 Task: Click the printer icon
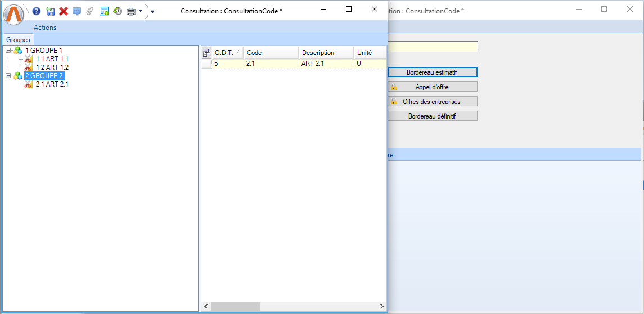point(130,11)
